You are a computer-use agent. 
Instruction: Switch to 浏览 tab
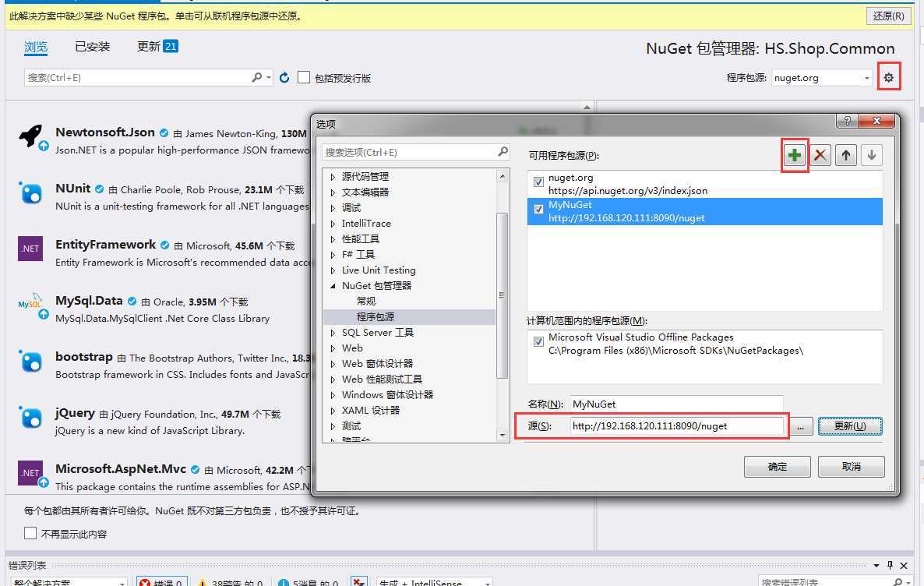click(x=35, y=47)
